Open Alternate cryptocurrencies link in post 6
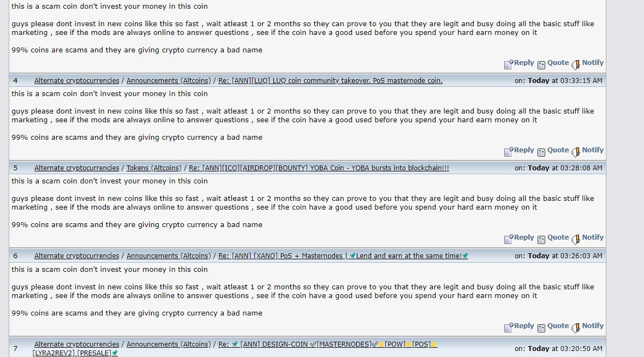This screenshot has width=644, height=357. click(x=77, y=256)
